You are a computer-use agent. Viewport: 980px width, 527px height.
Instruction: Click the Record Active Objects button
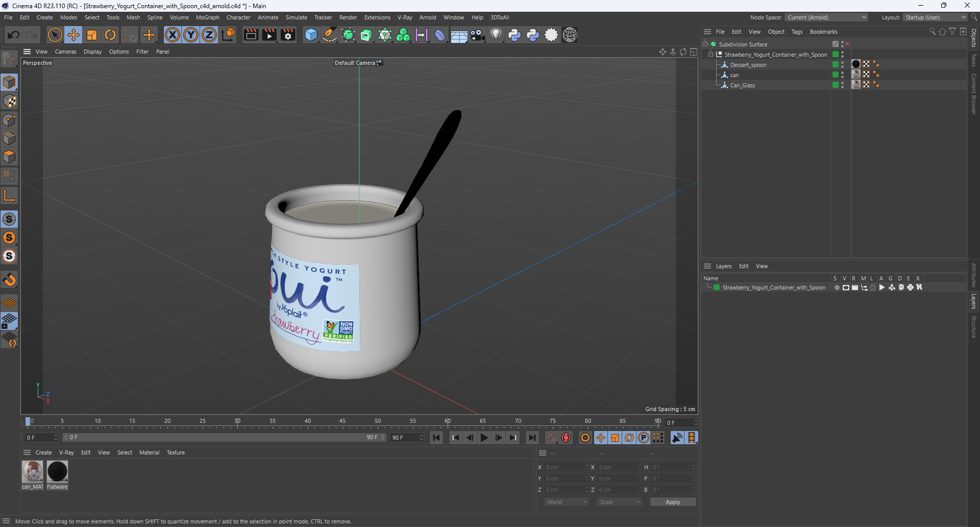[552, 438]
